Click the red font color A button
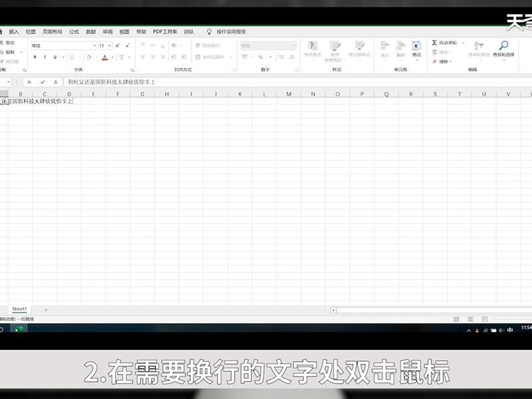532x399 pixels. (x=105, y=57)
